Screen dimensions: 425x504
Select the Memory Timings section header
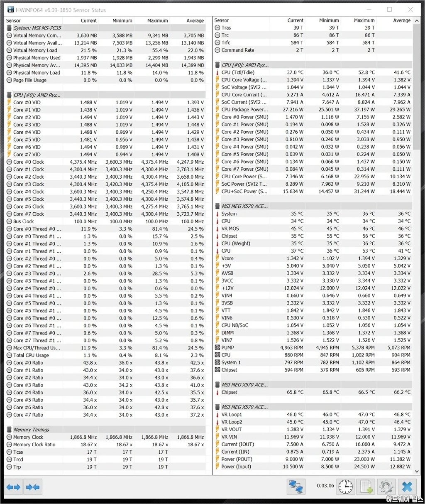[x=106, y=430]
